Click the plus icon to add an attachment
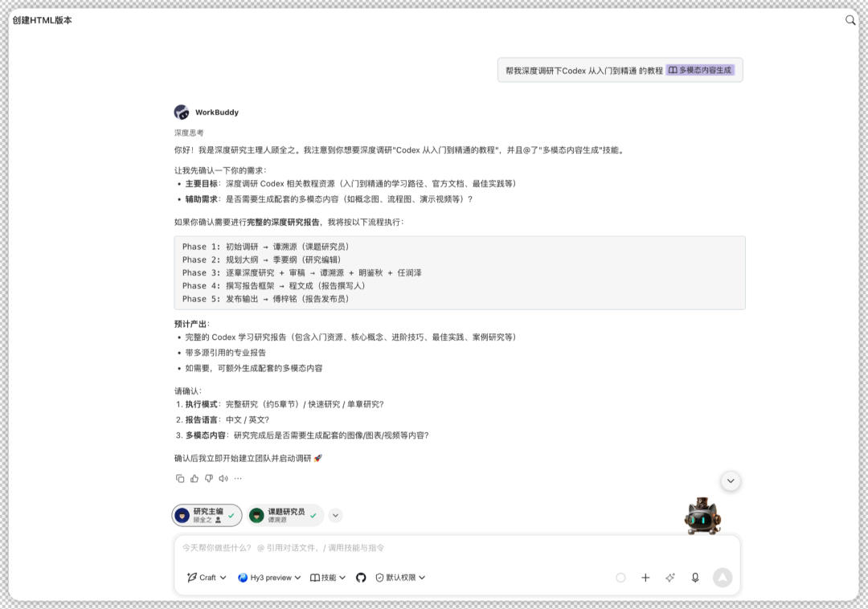868x609 pixels. click(645, 578)
